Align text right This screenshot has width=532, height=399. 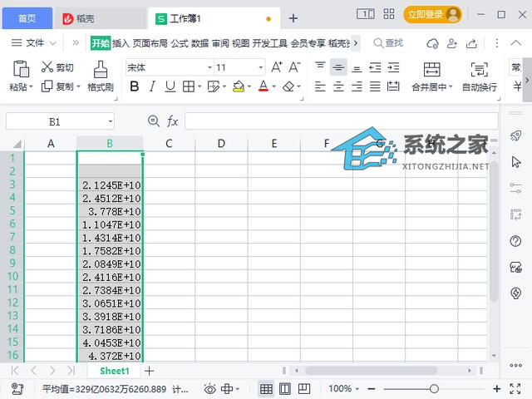pyautogui.click(x=357, y=86)
